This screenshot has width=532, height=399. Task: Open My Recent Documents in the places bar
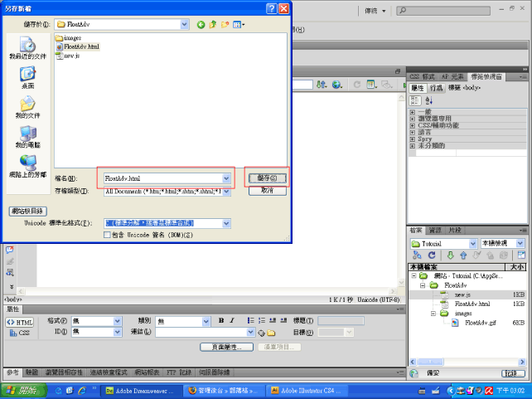click(28, 48)
